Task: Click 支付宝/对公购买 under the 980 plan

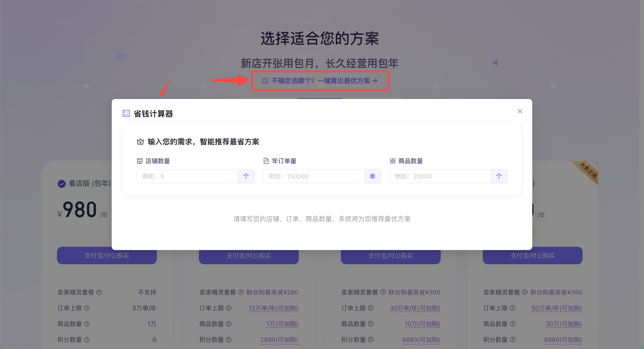Action: coord(107,256)
